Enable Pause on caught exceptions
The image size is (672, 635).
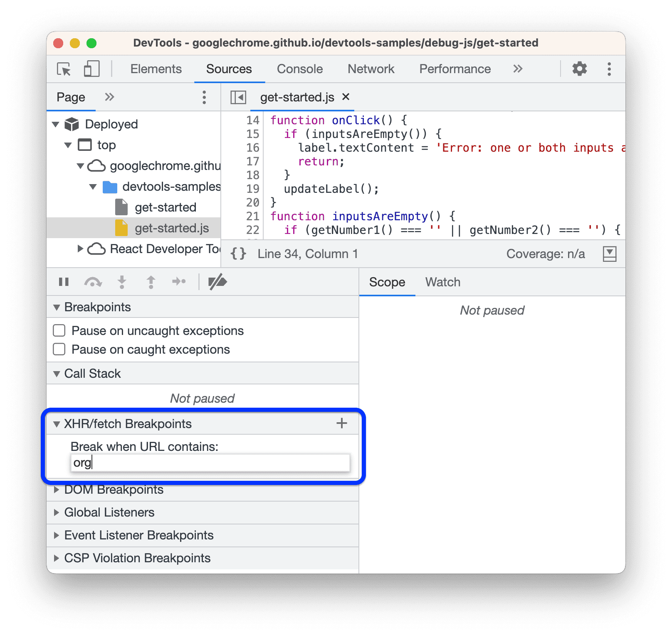click(x=59, y=349)
